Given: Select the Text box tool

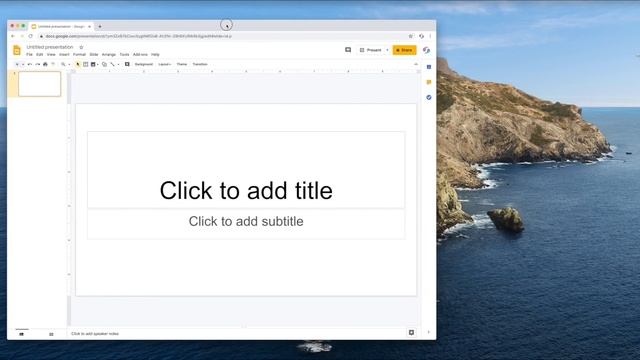Looking at the screenshot, I should pyautogui.click(x=85, y=64).
